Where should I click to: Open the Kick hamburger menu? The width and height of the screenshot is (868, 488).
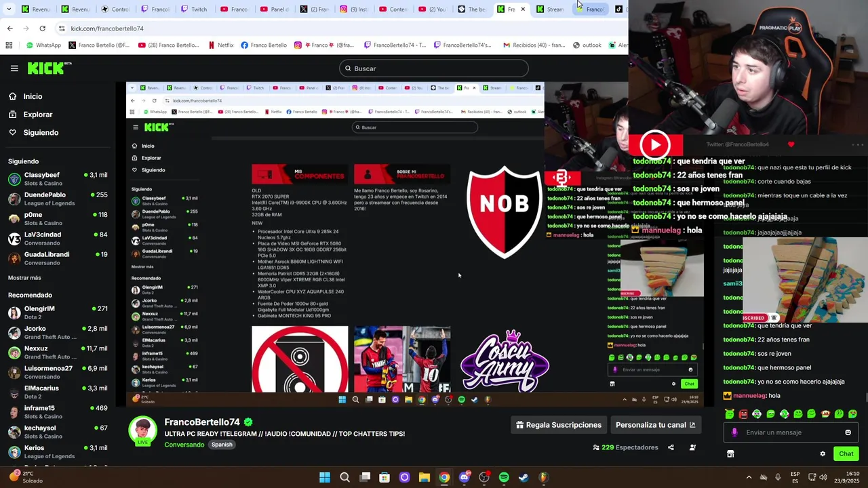(x=14, y=68)
